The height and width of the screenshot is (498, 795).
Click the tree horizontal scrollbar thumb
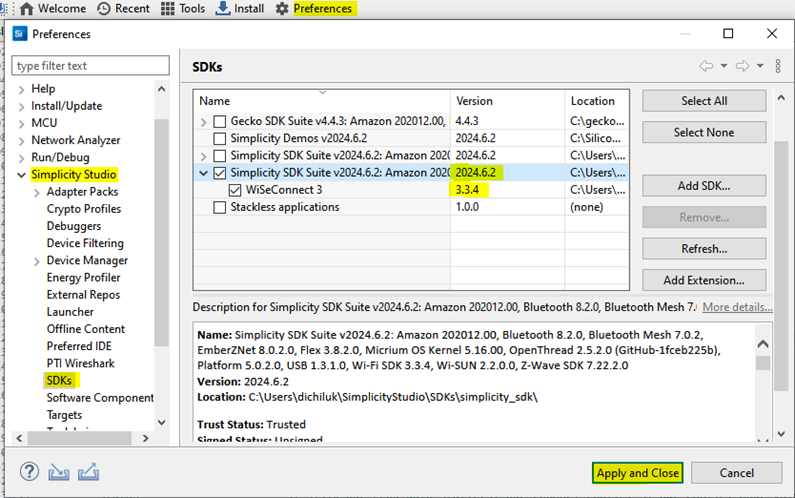click(x=80, y=438)
